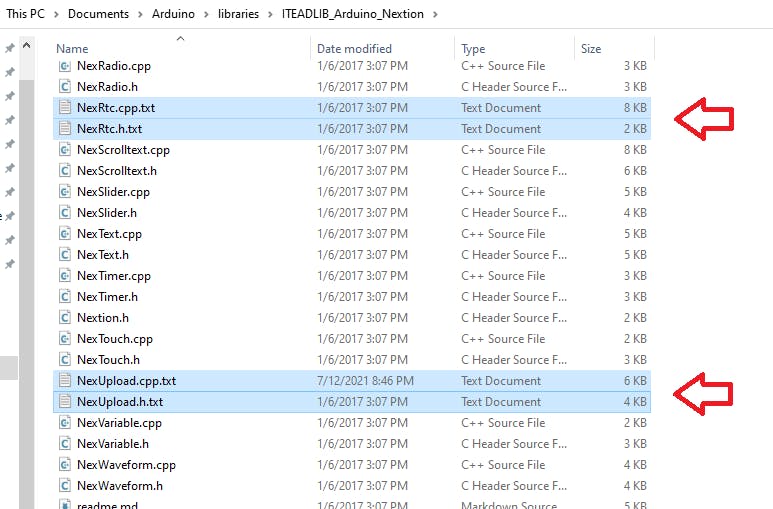Click the NexRtc.h.txt text document icon

tap(65, 129)
